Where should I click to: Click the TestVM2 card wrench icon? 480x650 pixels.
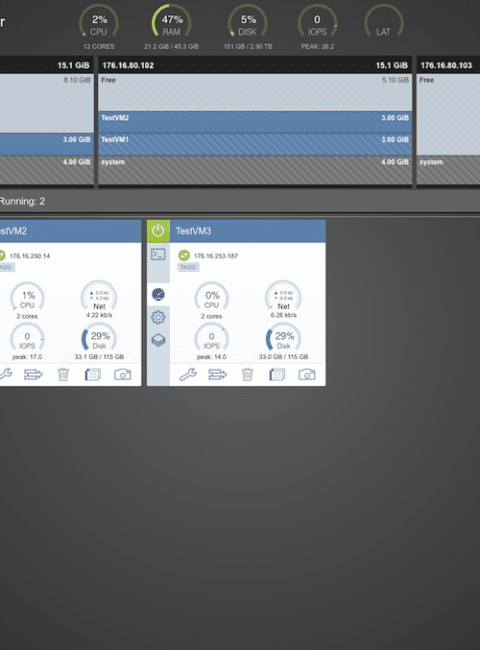[5, 375]
